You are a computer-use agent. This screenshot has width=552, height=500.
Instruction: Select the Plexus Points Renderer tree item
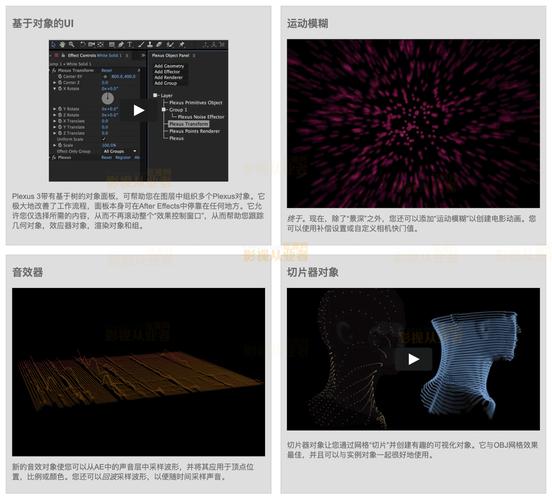pos(195,131)
